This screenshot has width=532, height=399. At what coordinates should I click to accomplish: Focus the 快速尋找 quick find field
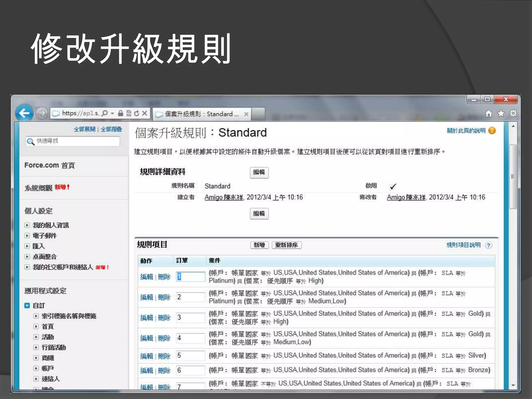(73, 141)
